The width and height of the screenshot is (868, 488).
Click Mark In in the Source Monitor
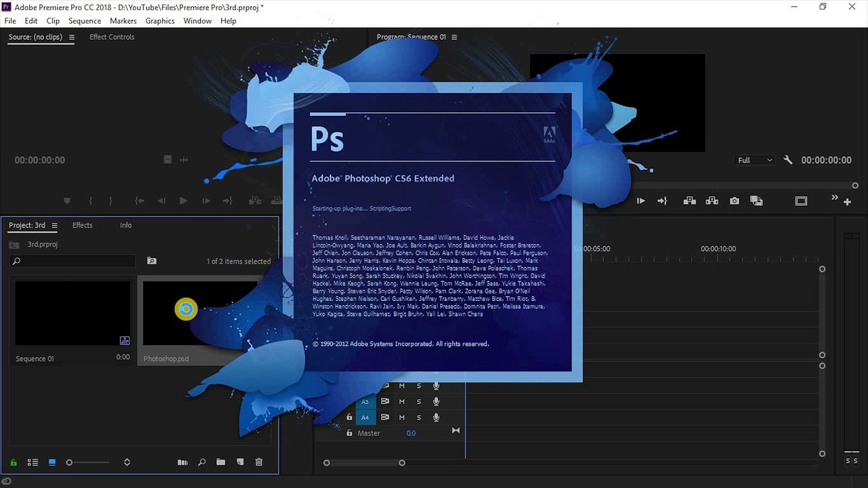(90, 201)
